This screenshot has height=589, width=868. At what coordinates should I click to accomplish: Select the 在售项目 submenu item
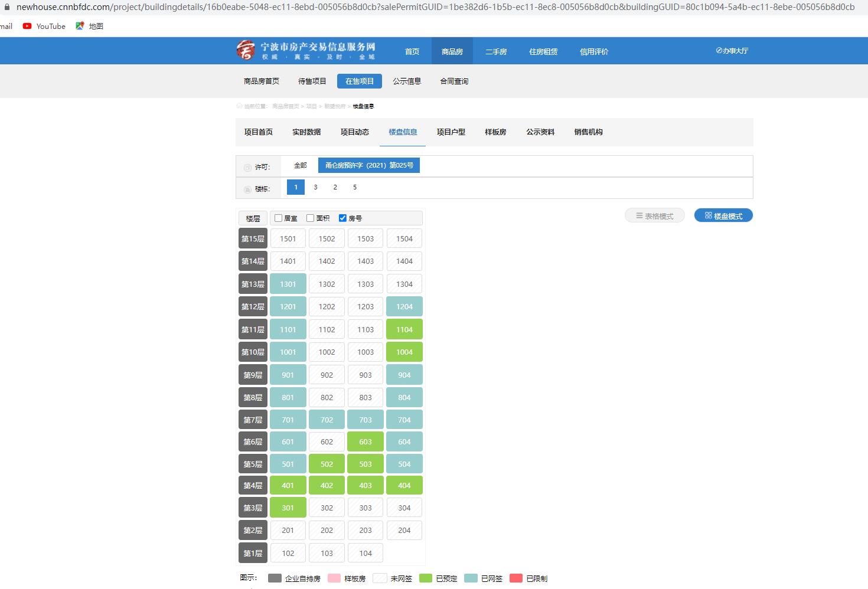[x=360, y=81]
